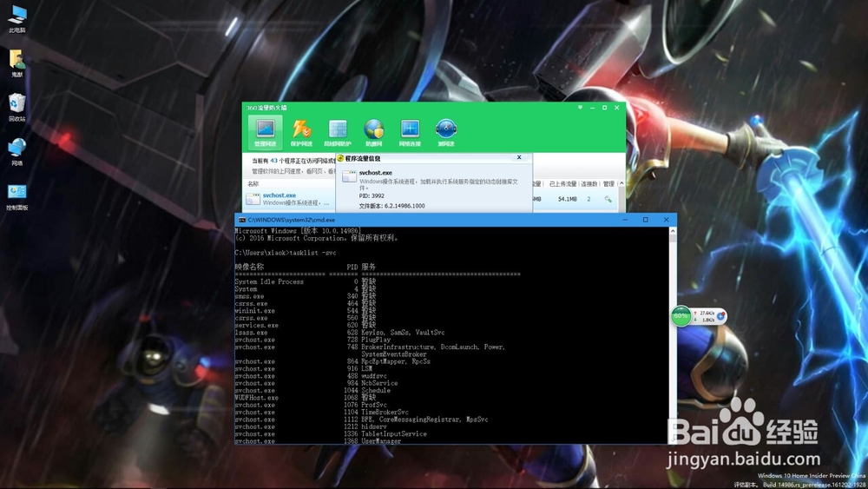Minimize the cmd.exe window
The image size is (868, 489).
tap(625, 220)
